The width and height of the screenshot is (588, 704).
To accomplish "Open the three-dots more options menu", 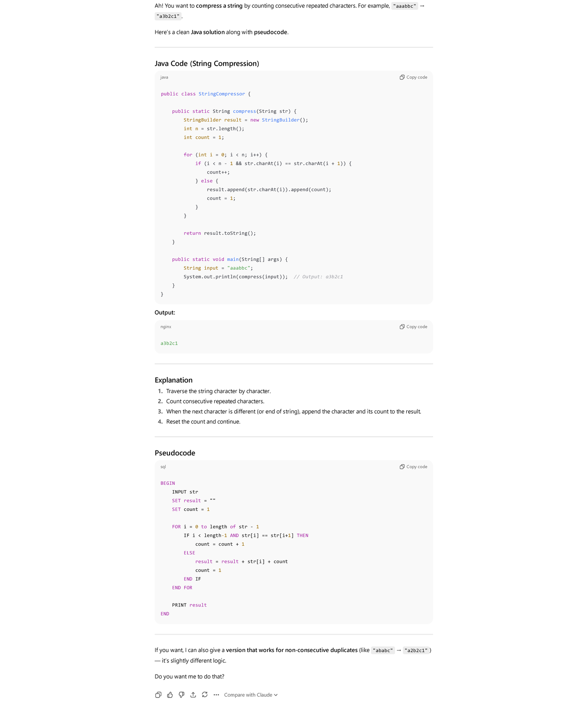I will [216, 695].
